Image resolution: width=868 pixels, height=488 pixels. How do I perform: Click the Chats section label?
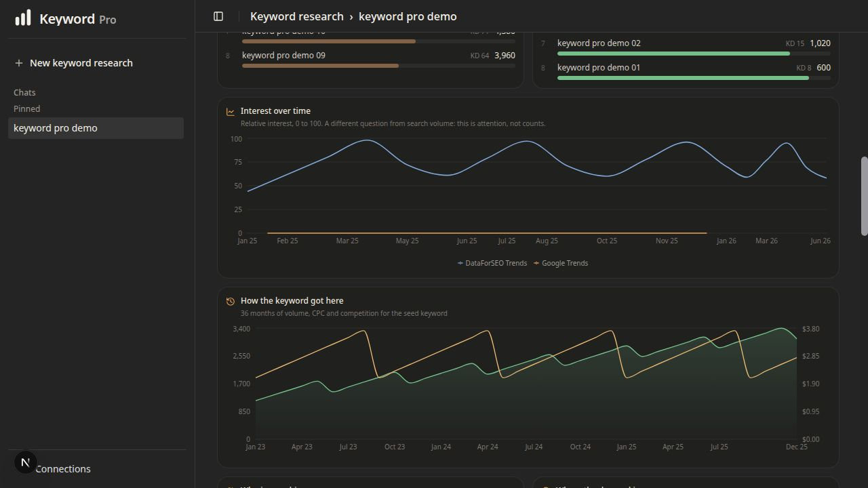24,92
